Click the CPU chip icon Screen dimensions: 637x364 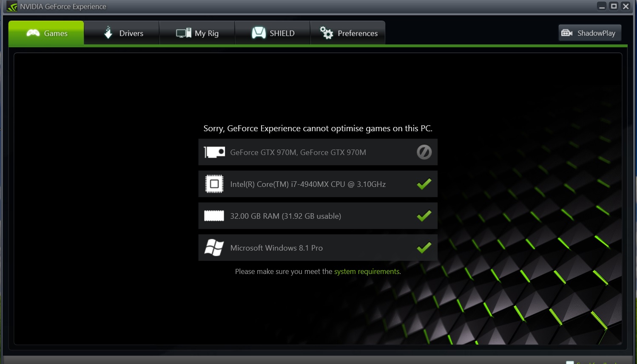[214, 184]
